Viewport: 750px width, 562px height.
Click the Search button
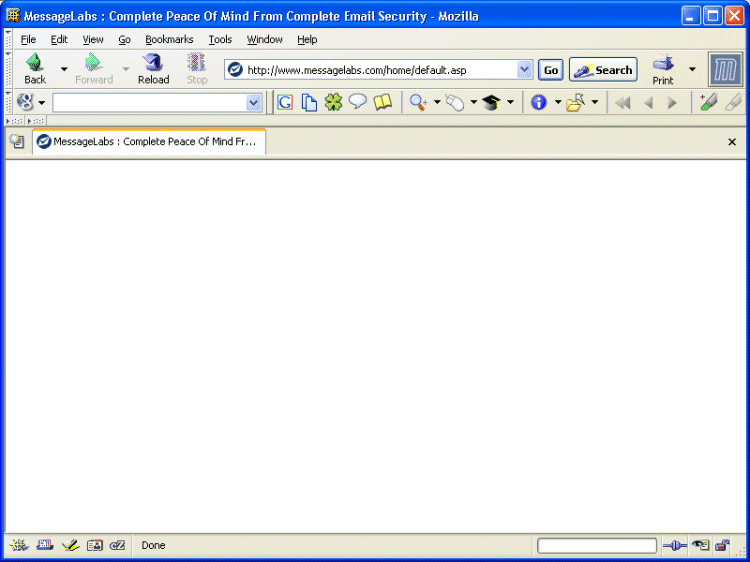pos(603,70)
